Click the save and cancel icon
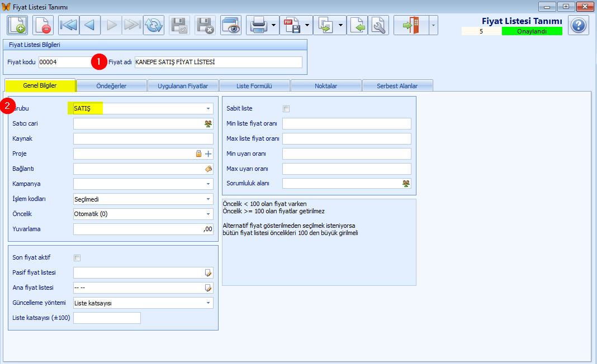The width and height of the screenshot is (597, 364). click(205, 25)
